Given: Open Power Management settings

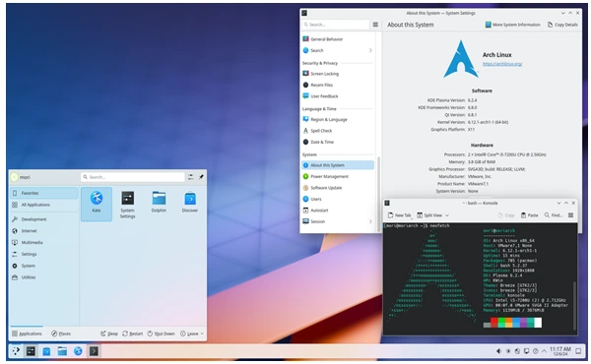Looking at the screenshot, I should tap(338, 176).
